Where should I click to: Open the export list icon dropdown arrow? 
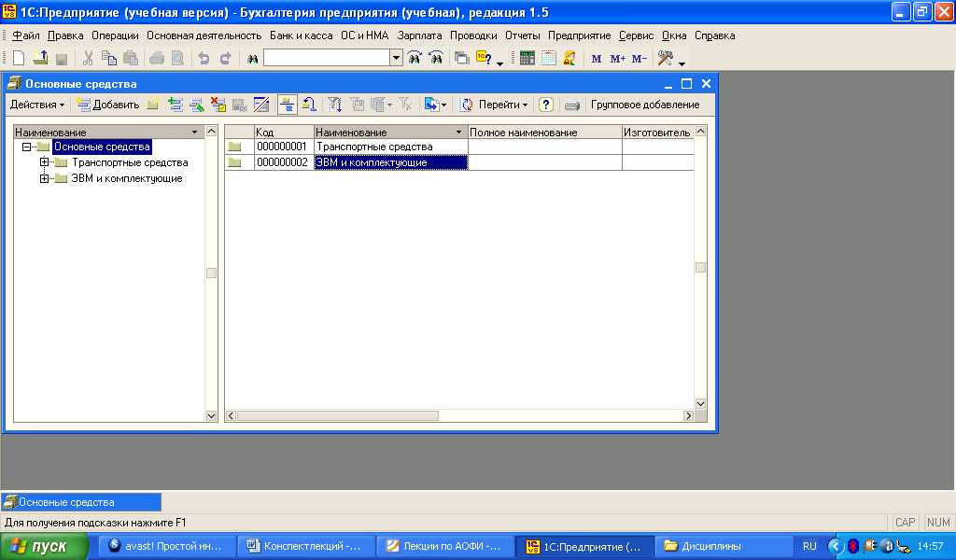(443, 105)
